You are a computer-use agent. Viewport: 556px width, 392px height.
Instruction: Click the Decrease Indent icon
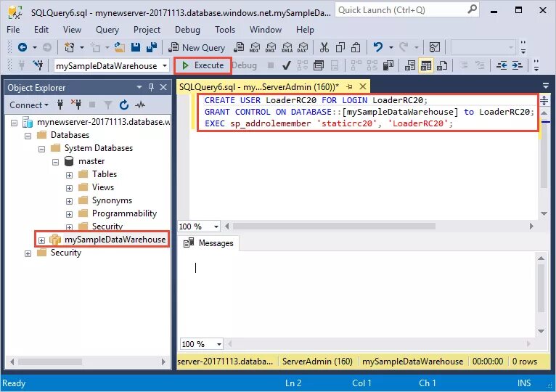[502, 65]
